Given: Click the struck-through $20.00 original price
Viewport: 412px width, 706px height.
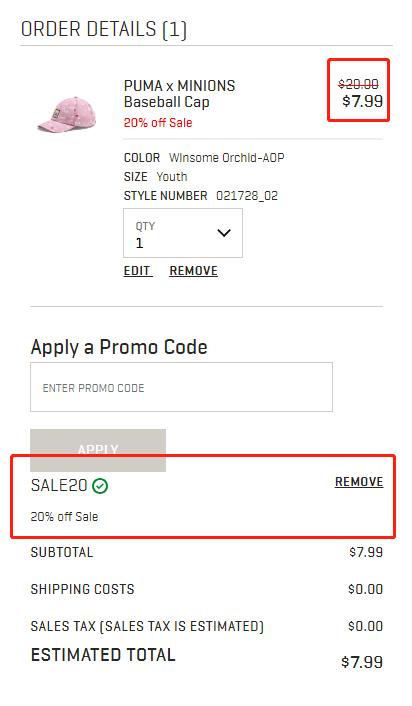Looking at the screenshot, I should (x=358, y=84).
